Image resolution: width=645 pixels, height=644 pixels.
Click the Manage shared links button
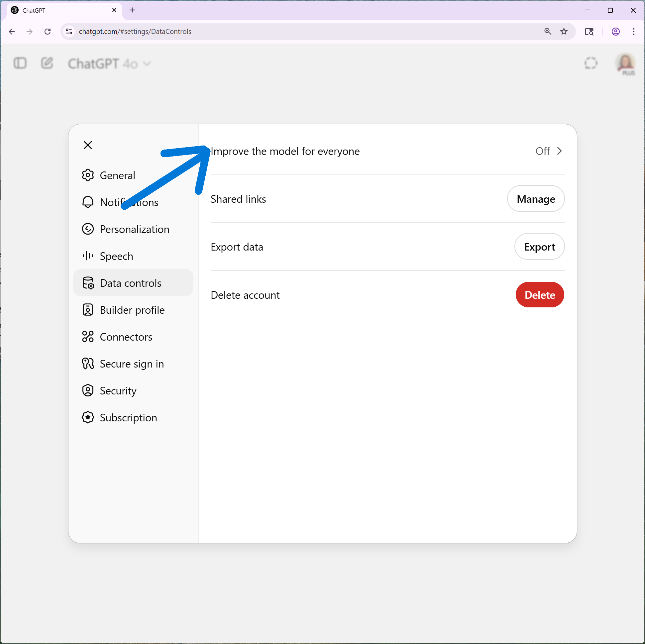(535, 199)
